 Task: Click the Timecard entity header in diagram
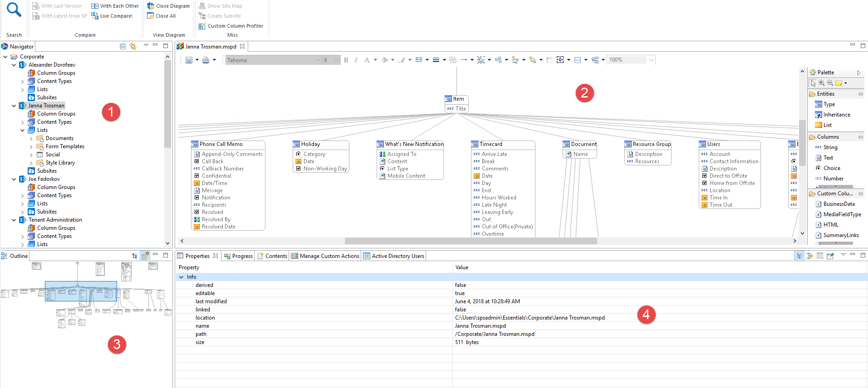491,144
